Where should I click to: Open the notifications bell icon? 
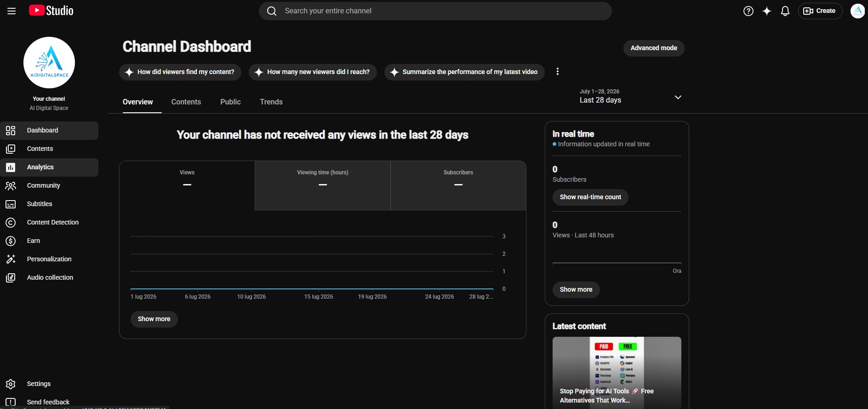785,11
